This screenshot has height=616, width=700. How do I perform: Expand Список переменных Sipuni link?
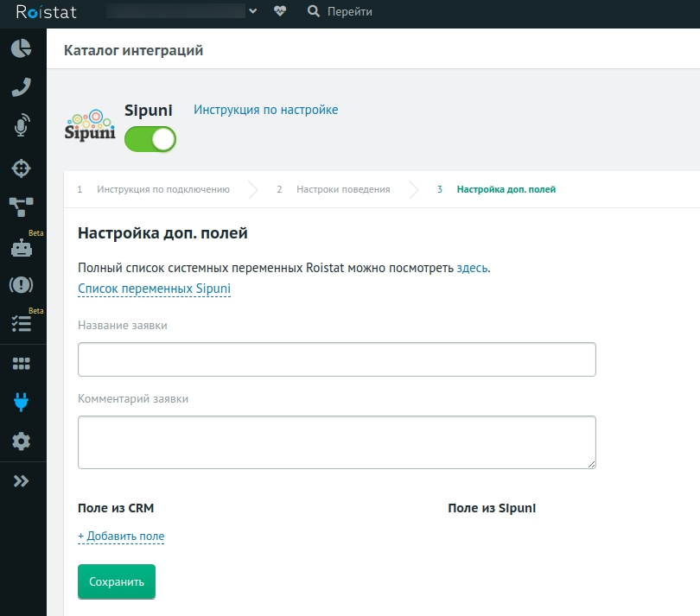coord(154,289)
